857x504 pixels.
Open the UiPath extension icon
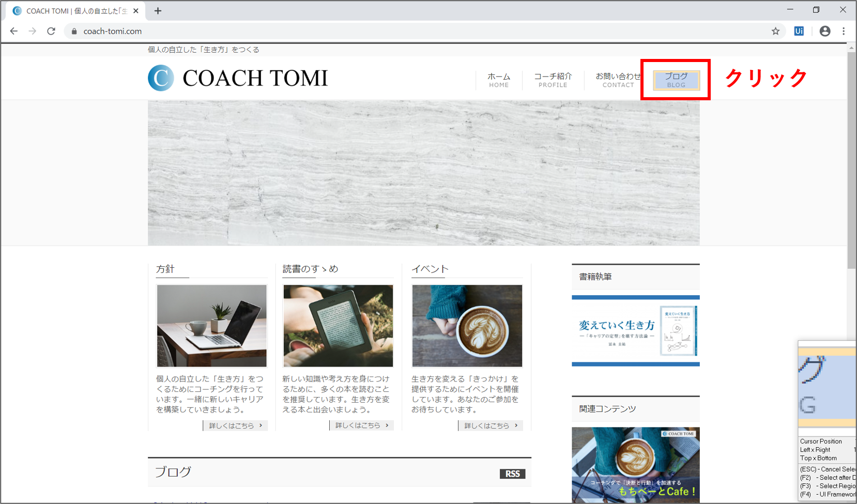799,31
